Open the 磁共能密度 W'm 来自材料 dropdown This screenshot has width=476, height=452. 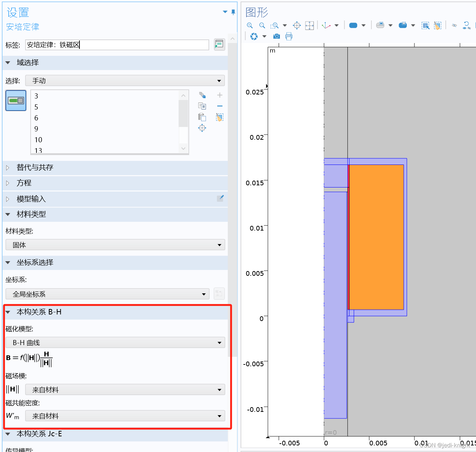[x=125, y=416]
